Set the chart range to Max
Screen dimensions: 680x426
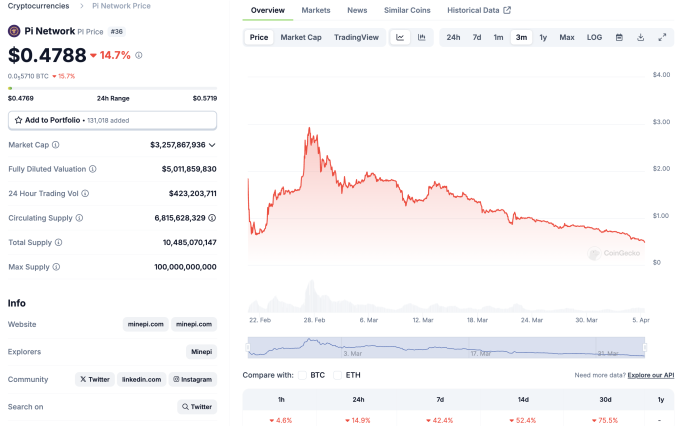point(567,37)
